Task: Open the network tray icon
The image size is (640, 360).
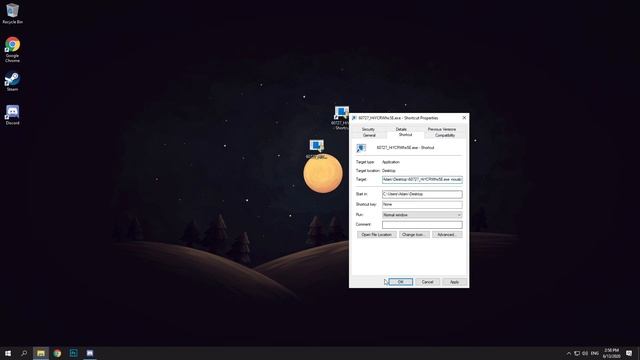Action: 577,353
